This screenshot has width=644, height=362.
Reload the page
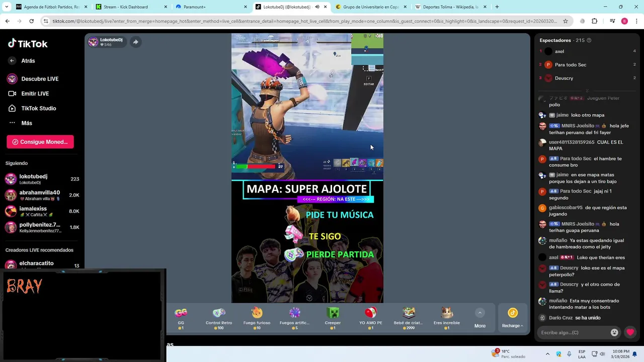click(x=31, y=21)
